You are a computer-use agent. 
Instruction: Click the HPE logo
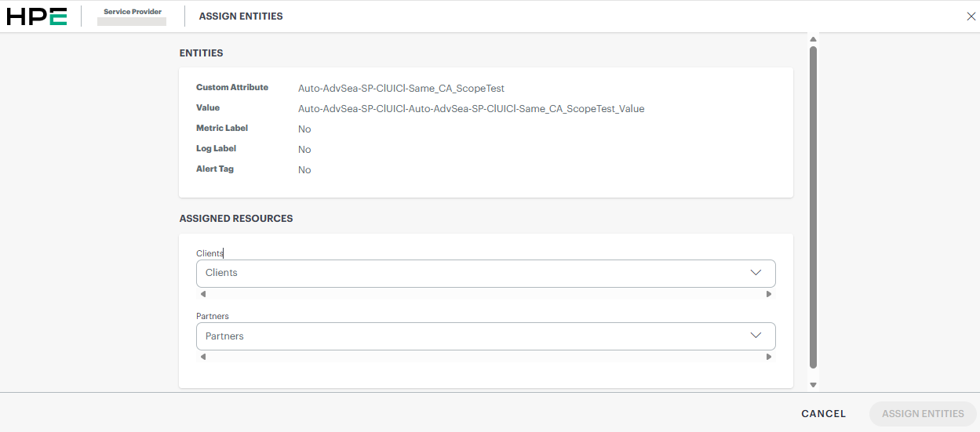37,16
